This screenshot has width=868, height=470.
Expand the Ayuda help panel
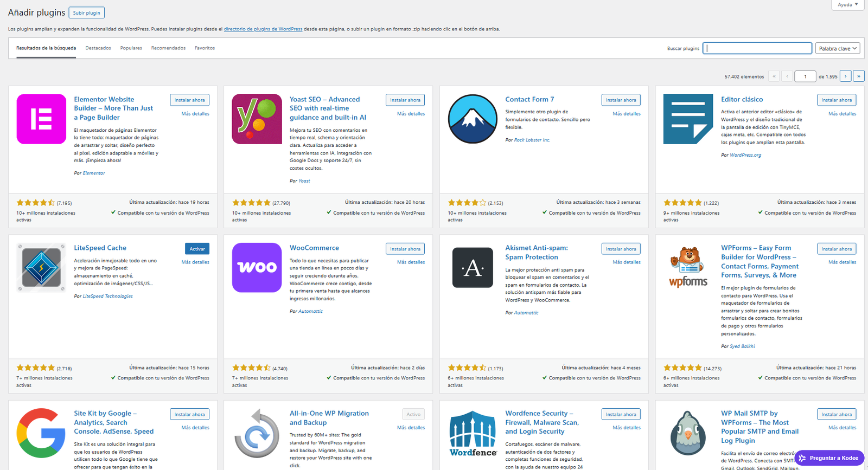847,5
